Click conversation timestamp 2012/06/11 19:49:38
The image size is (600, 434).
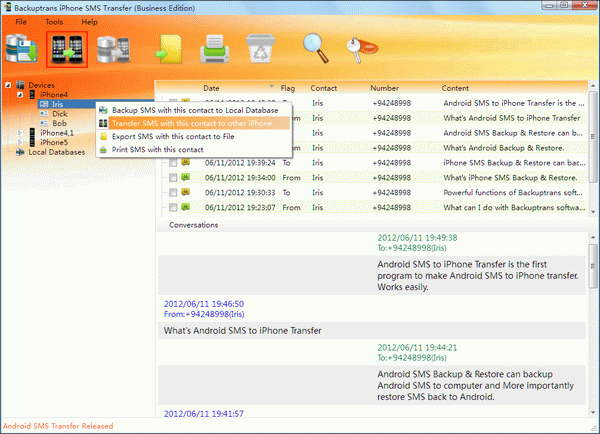(417, 238)
